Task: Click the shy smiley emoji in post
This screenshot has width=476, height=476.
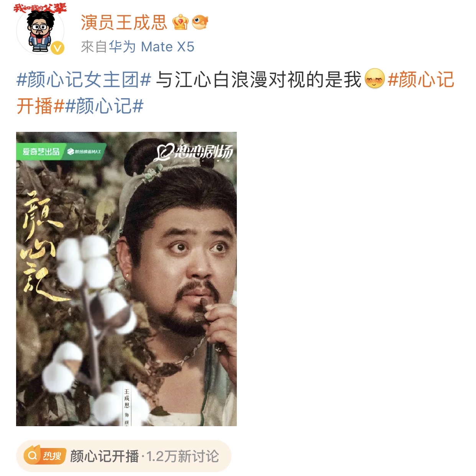Action: click(x=374, y=79)
